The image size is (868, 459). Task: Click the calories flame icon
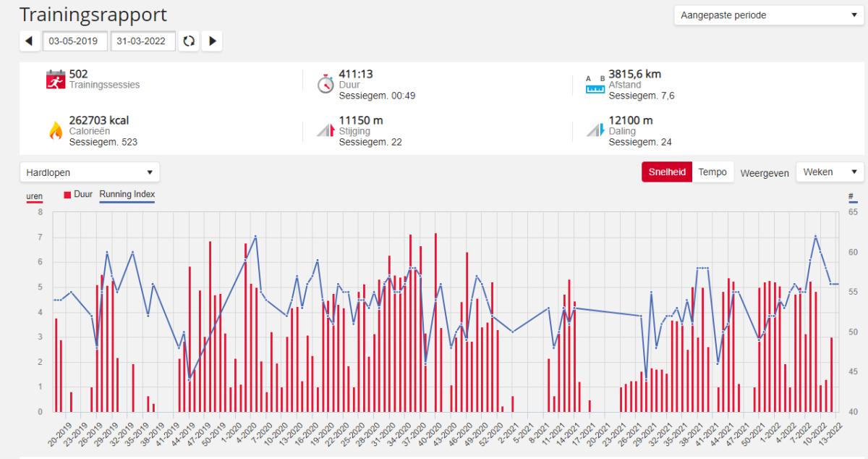coord(56,130)
